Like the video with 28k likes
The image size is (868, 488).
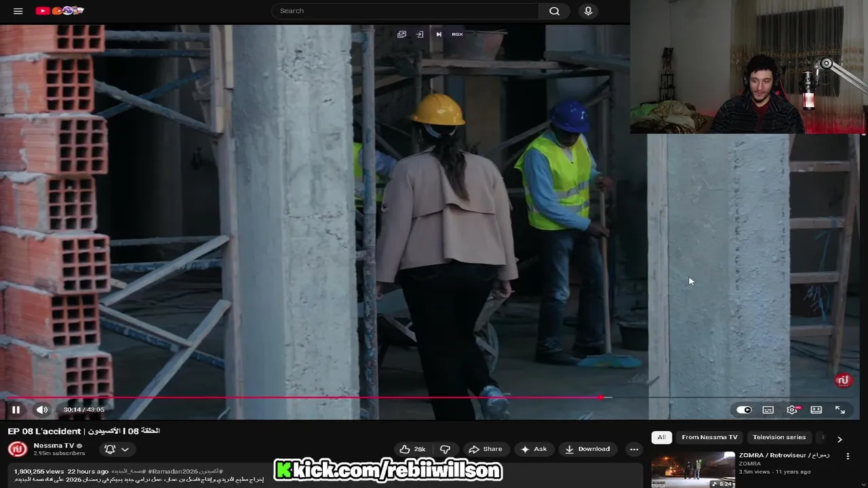(412, 449)
